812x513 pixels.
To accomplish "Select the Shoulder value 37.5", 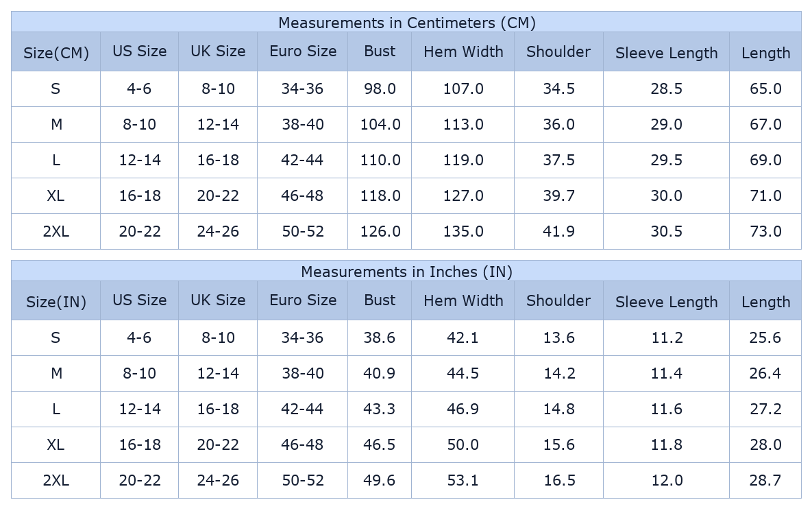I will tap(558, 160).
